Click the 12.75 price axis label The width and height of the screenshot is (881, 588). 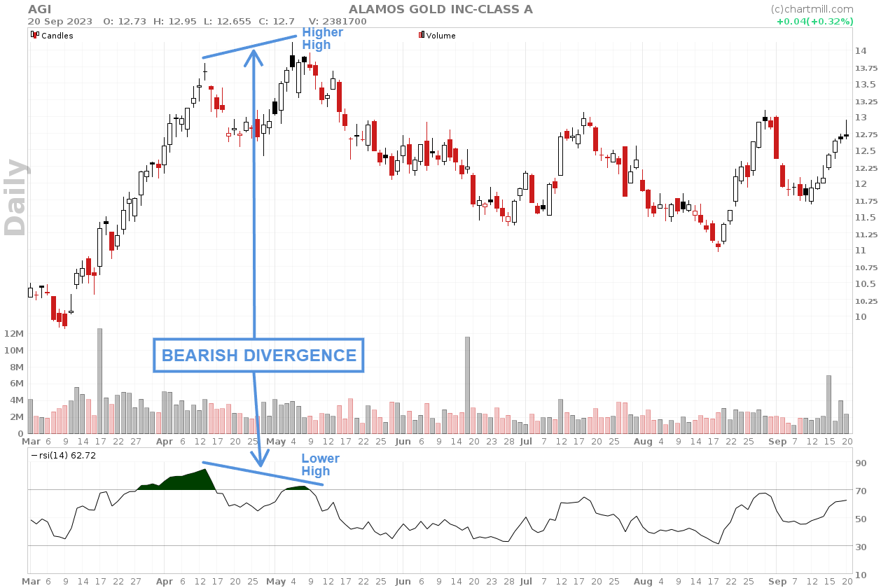tap(866, 134)
